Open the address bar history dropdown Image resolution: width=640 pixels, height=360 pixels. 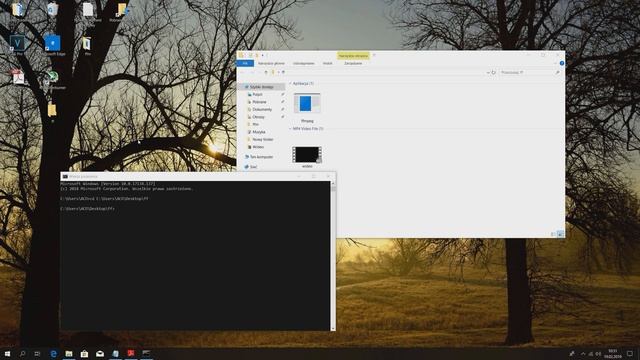(x=488, y=72)
